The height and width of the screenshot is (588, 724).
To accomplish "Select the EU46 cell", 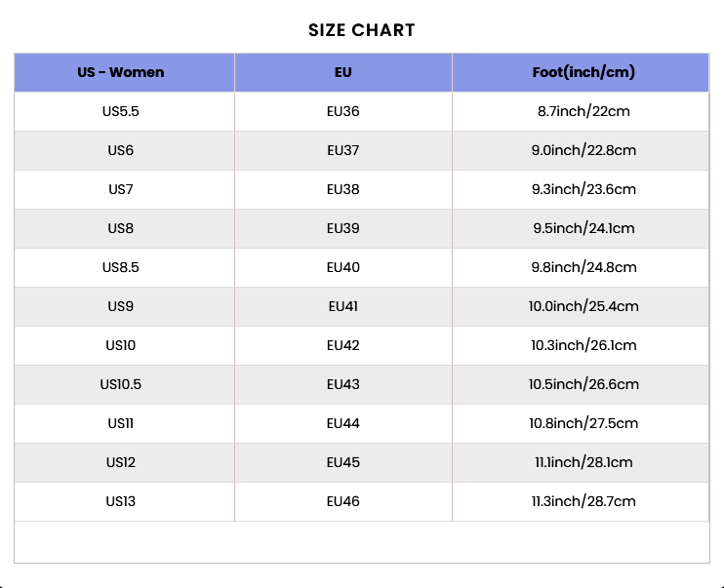I will [342, 501].
